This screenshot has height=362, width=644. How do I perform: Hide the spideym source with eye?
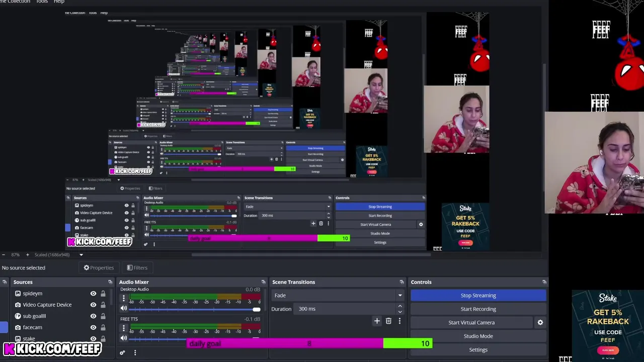(x=93, y=294)
